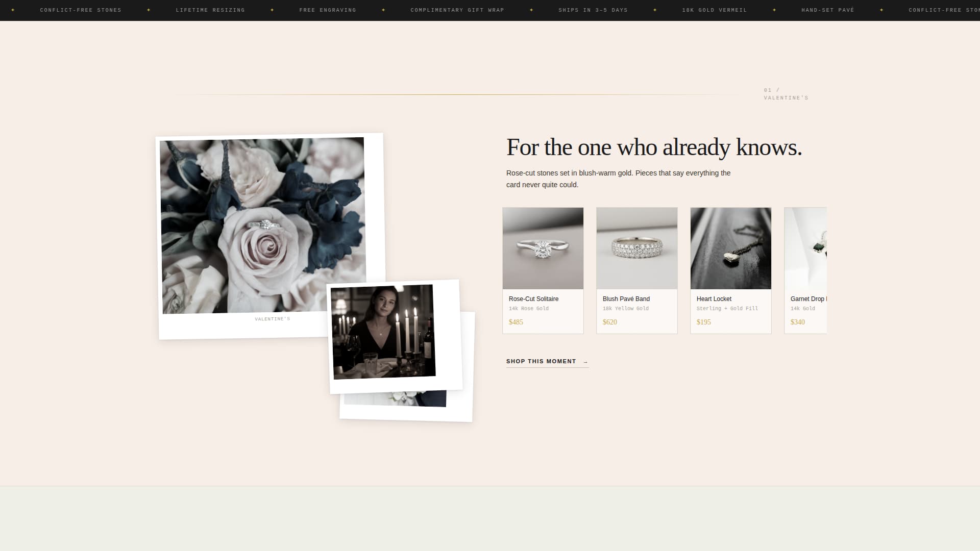Viewport: 980px width, 551px height.
Task: Select the Heart Locket product title
Action: pos(714,298)
